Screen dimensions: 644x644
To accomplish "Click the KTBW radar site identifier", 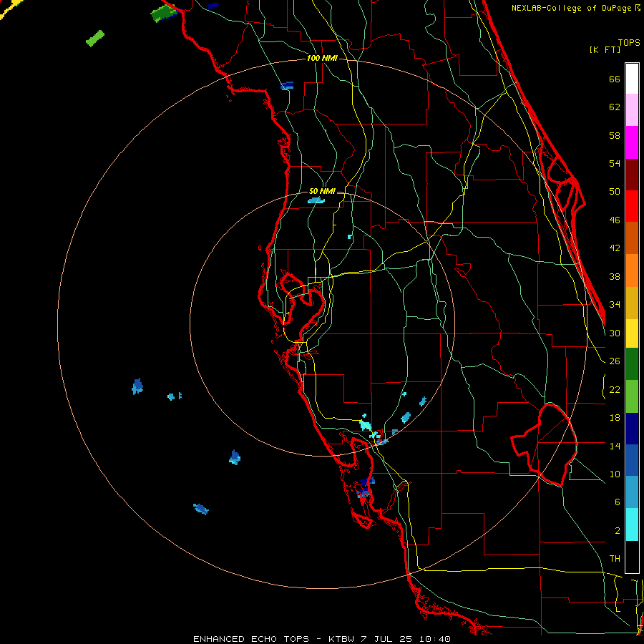I will point(341,639).
